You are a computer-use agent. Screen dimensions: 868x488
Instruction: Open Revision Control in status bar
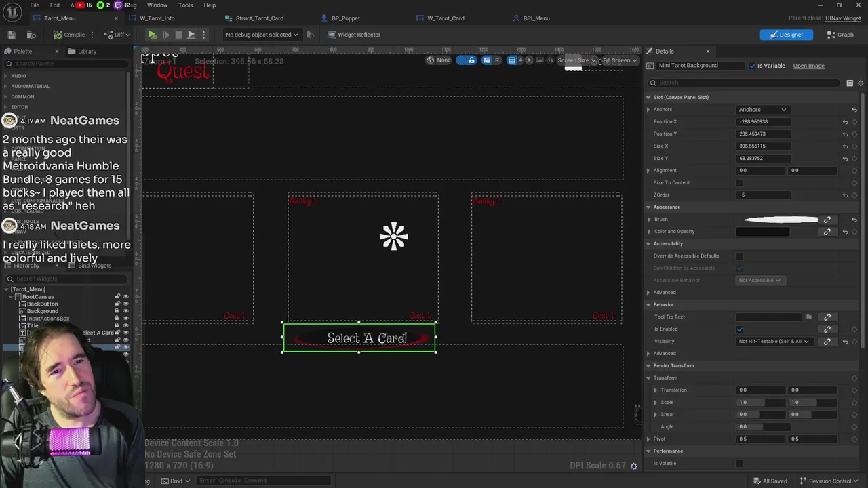coord(829,481)
